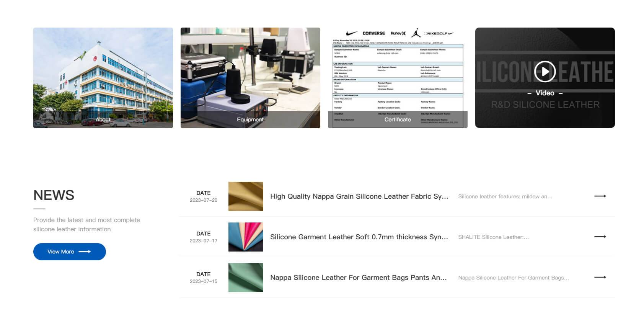Open colorful leather swatches thumbnail
The height and width of the screenshot is (317, 644).
click(246, 237)
